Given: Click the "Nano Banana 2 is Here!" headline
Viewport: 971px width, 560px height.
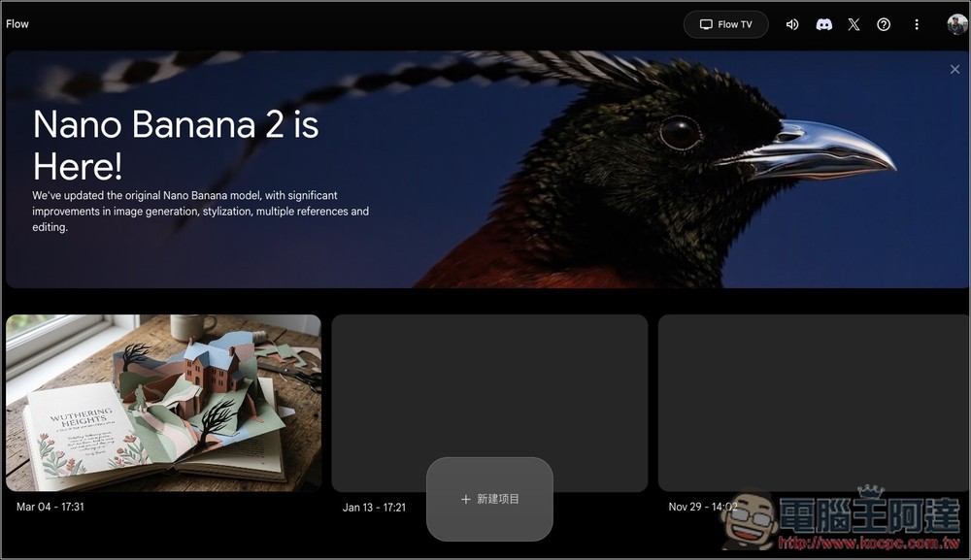Looking at the screenshot, I should [175, 145].
